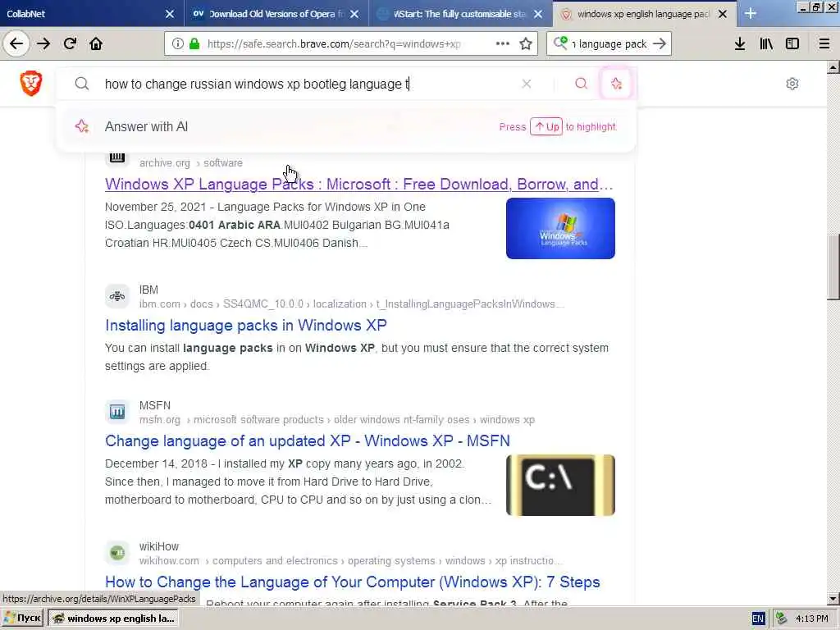Open the Пуск start button
The height and width of the screenshot is (630, 840).
[22, 619]
